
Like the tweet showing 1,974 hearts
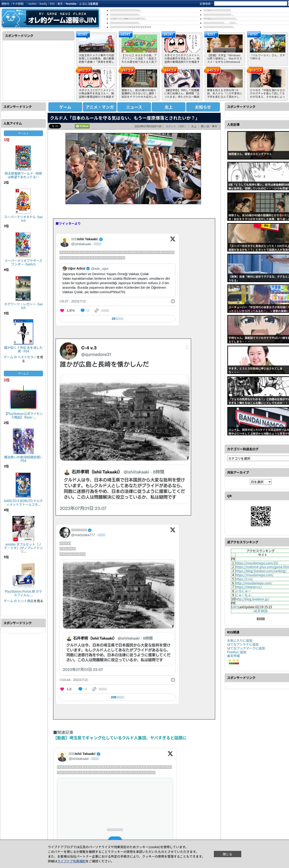[x=62, y=310]
